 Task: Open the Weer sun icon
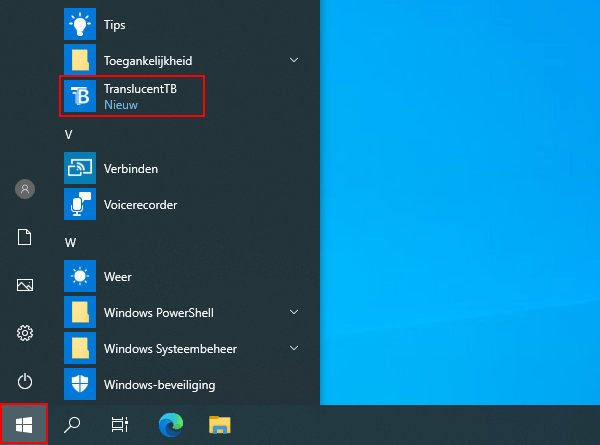tap(80, 276)
